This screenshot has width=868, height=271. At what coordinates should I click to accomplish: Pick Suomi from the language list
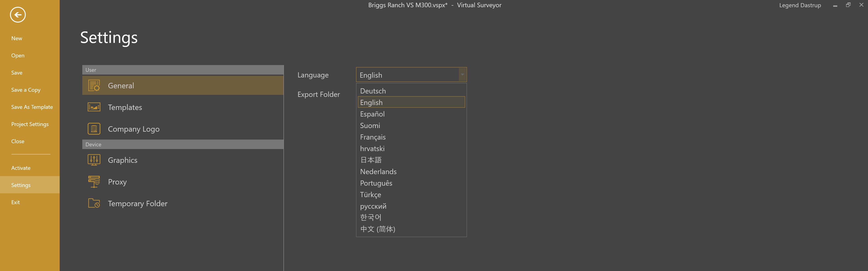[x=411, y=125]
